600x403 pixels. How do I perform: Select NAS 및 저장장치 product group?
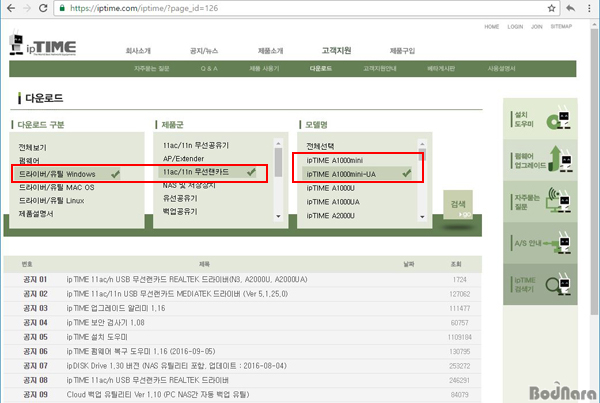tap(189, 185)
